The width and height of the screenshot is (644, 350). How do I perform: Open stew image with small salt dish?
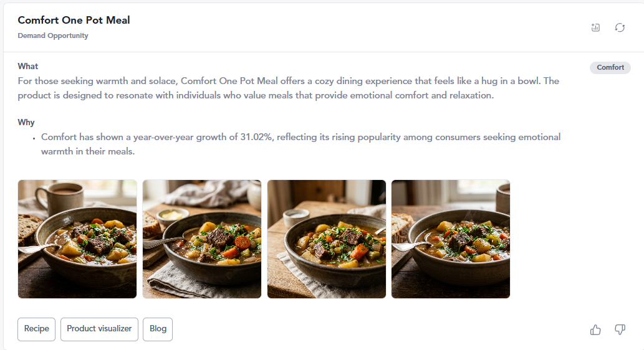(327, 239)
